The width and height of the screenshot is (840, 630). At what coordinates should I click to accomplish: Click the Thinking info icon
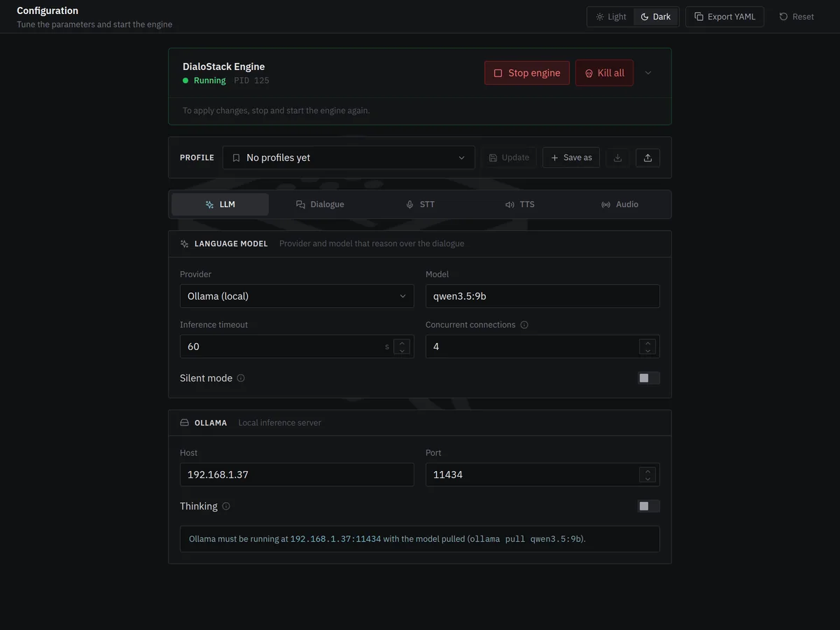[226, 506]
